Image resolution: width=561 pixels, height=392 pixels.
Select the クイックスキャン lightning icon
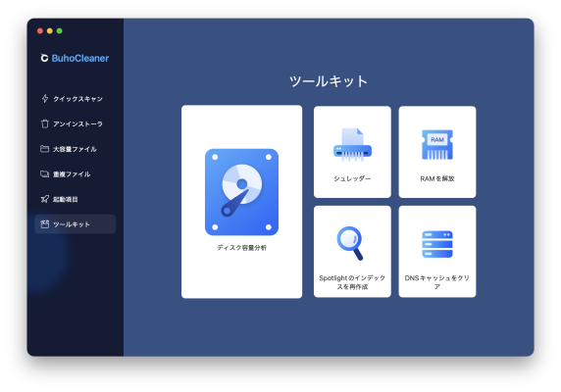click(x=45, y=99)
